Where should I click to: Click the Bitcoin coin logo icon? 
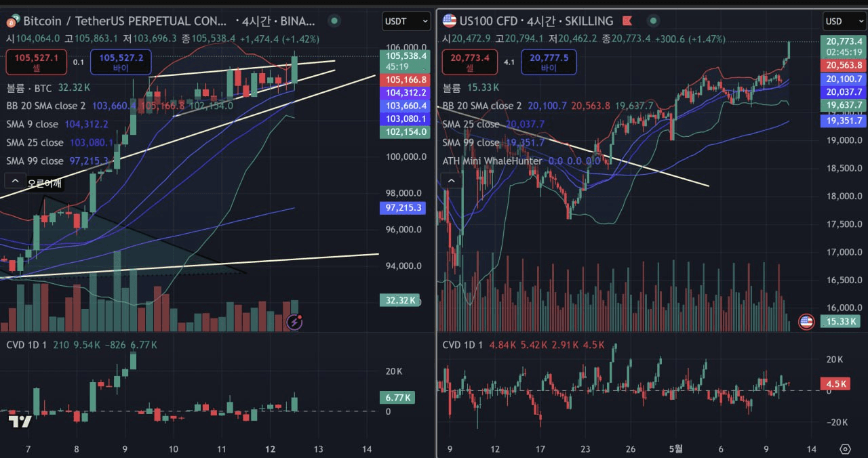click(12, 22)
